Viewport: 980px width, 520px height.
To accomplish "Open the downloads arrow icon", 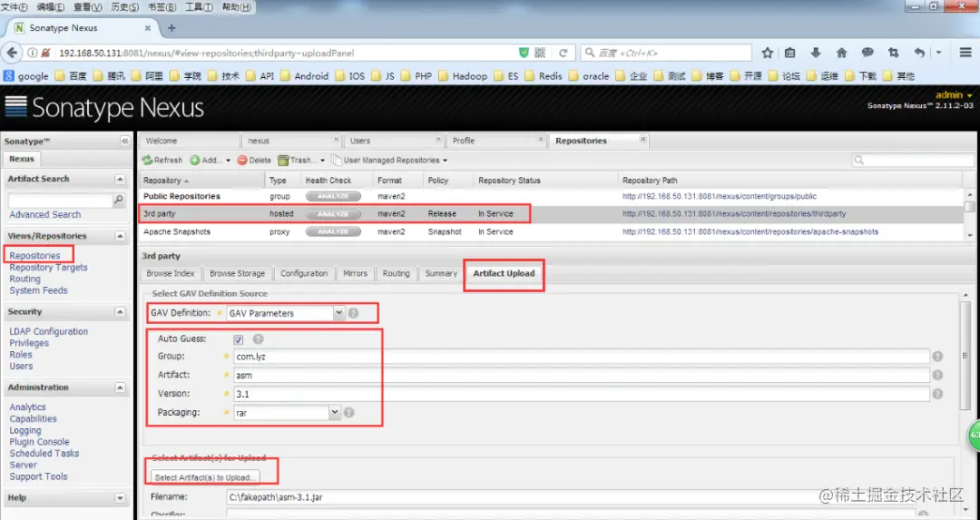I will (x=816, y=54).
